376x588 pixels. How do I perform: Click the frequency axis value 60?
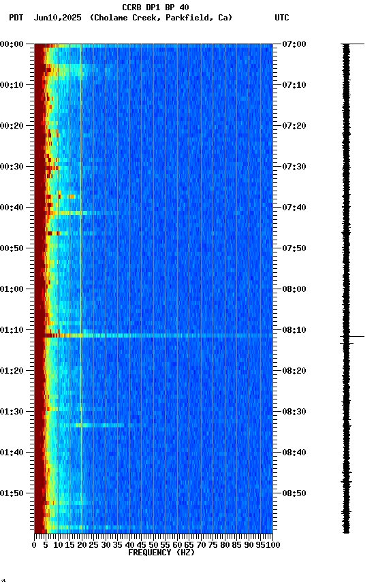click(177, 546)
